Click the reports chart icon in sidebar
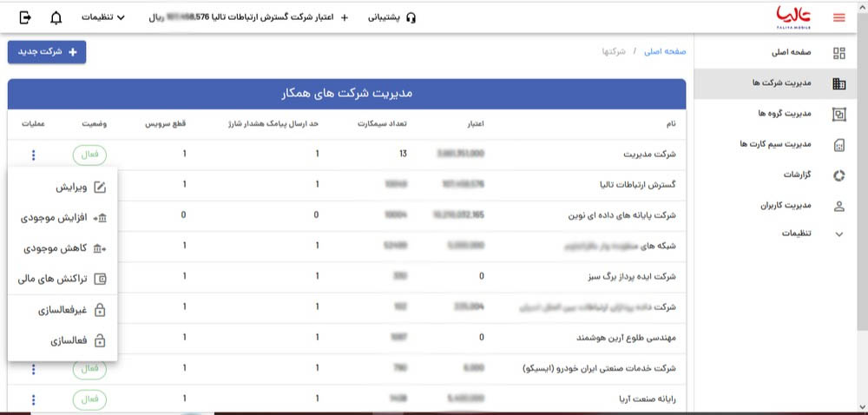Image resolution: width=868 pixels, height=415 pixels. [838, 175]
